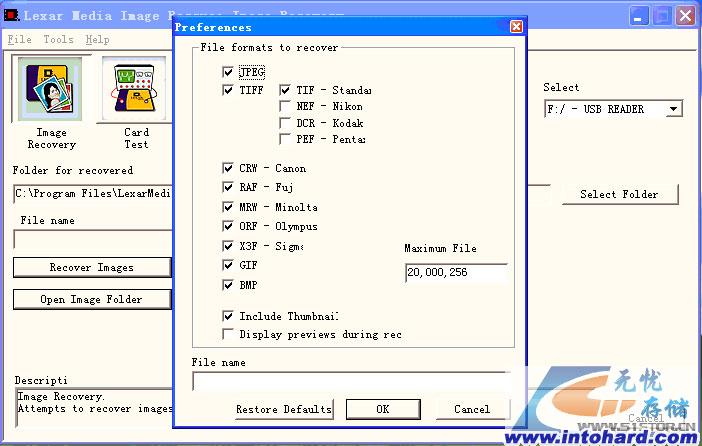702x446 pixels.
Task: Click the Lexar Media app title icon
Action: pyautogui.click(x=11, y=16)
